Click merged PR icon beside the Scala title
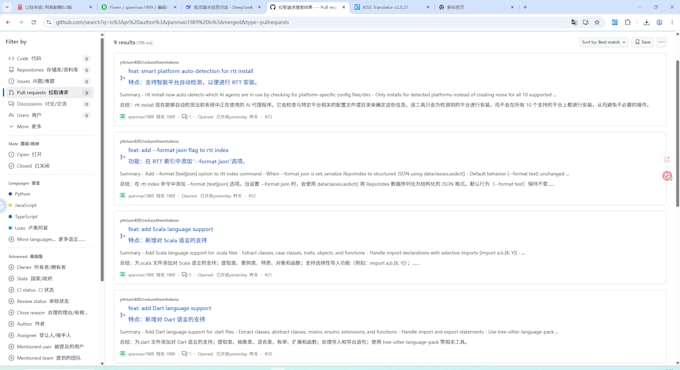Screen dimensions: 680x370 [123, 236]
